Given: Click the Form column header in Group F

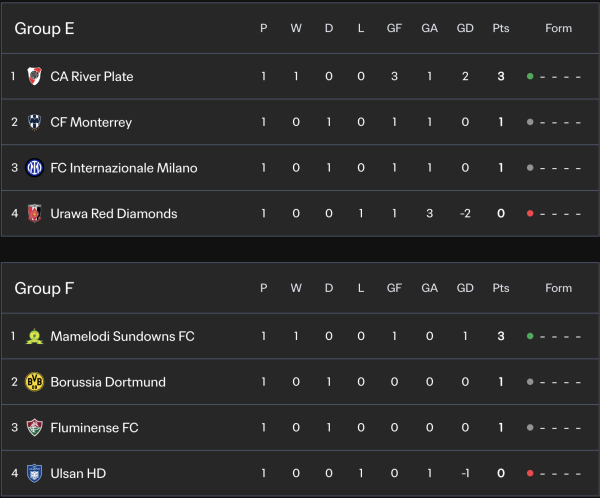Looking at the screenshot, I should pos(558,288).
